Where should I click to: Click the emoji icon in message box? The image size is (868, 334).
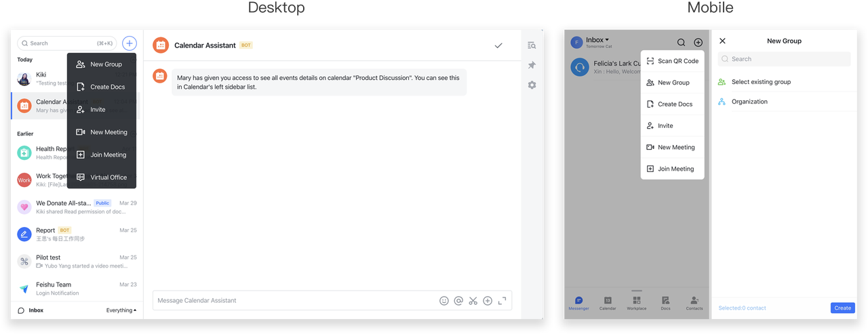444,301
